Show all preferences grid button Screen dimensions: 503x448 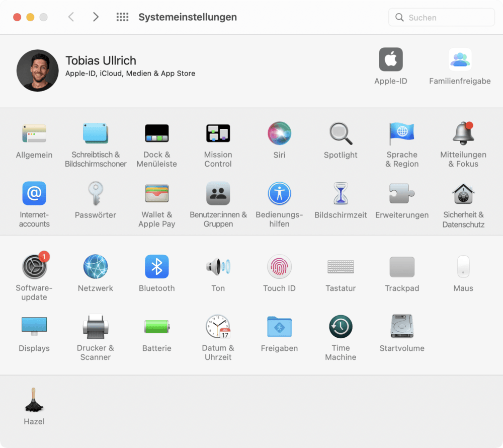(x=122, y=17)
